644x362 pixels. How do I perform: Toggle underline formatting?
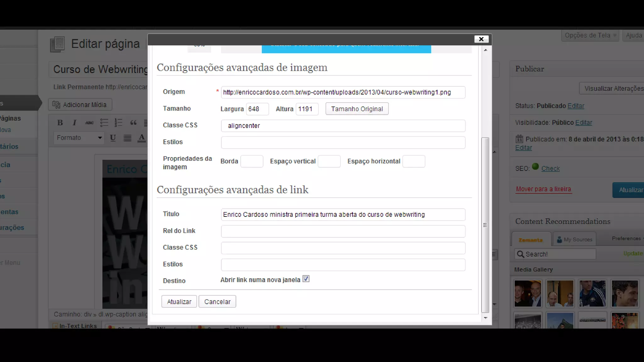(x=113, y=138)
